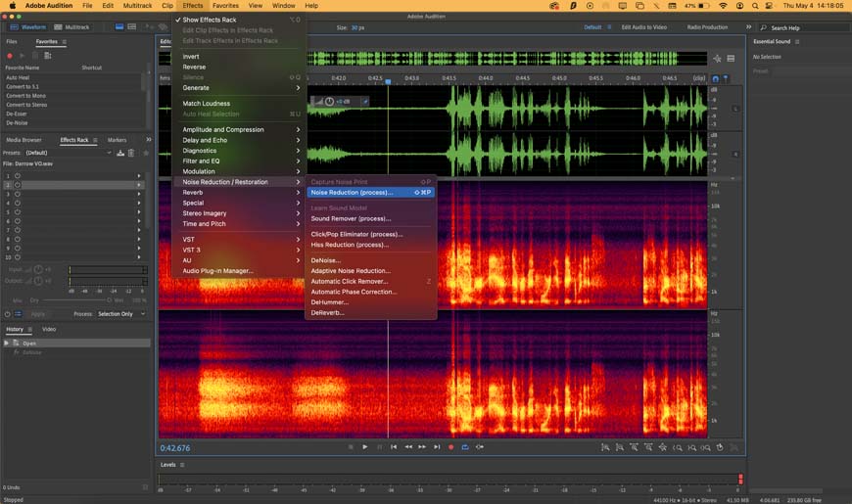Click Move Playhead to Previous button
Image resolution: width=852 pixels, height=504 pixels.
pyautogui.click(x=394, y=447)
